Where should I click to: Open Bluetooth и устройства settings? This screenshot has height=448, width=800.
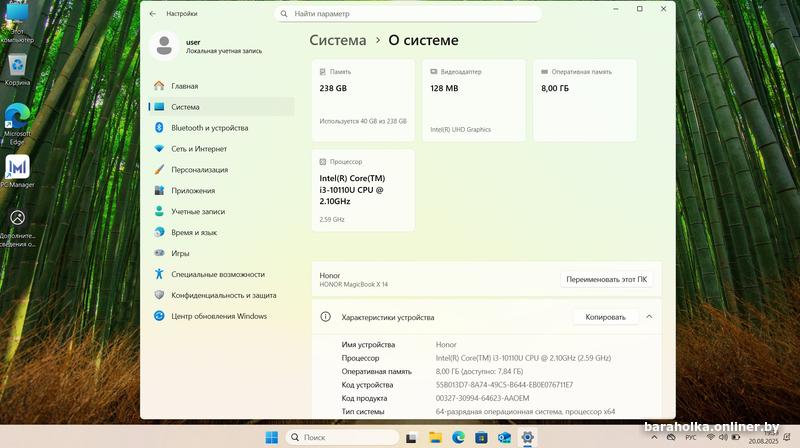point(221,128)
